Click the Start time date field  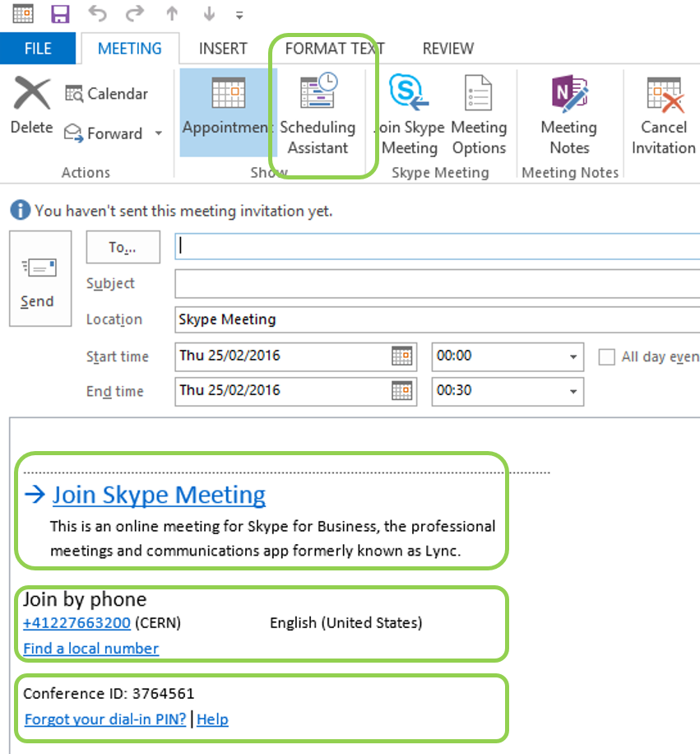pos(282,356)
